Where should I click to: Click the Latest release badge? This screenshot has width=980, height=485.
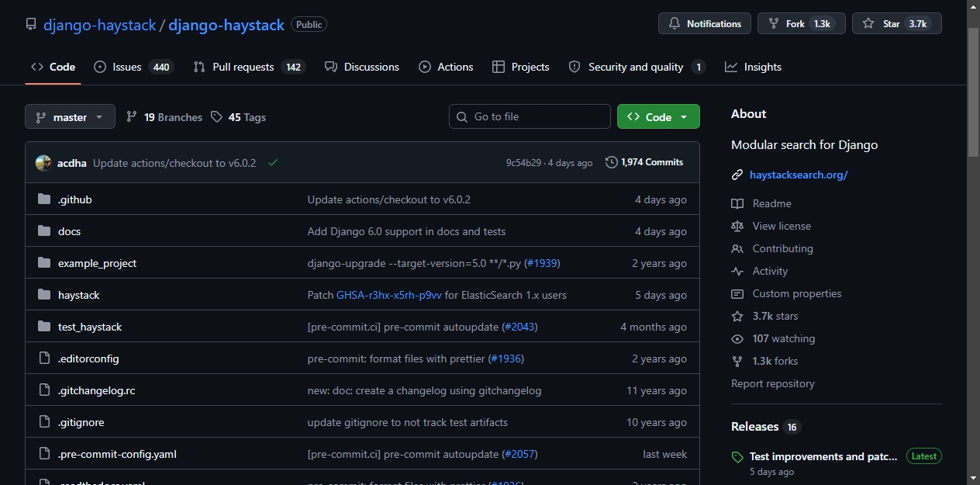[x=924, y=456]
